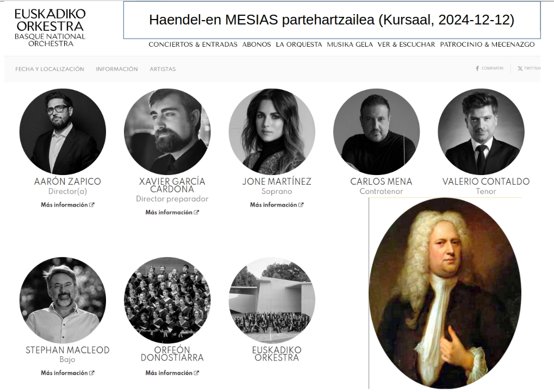Open Xavier García Cardona's Más información link
This screenshot has width=554, height=392.
[x=172, y=212]
